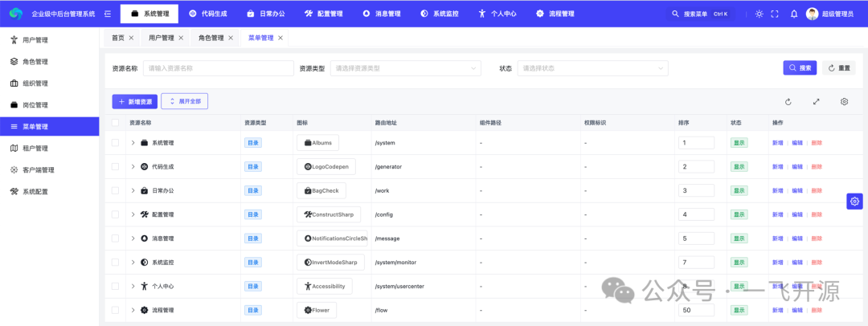
Task: Click the InvertModeSharp icon button
Action: pos(331,263)
